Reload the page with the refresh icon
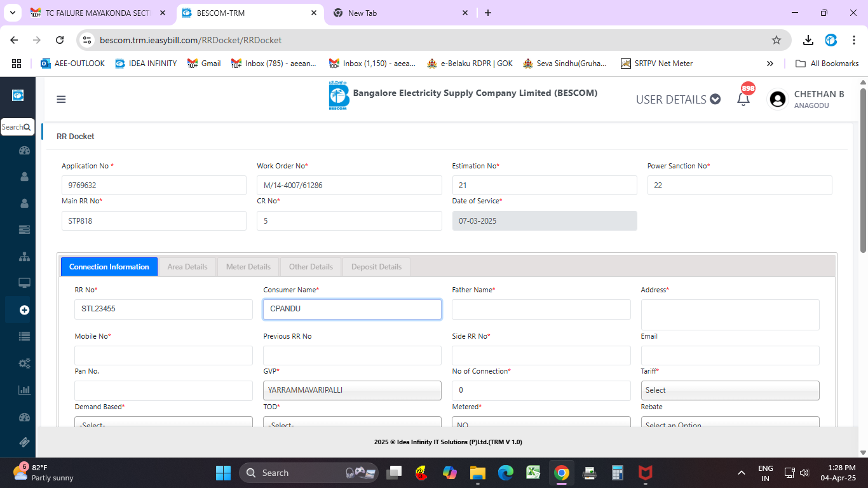 (x=60, y=40)
